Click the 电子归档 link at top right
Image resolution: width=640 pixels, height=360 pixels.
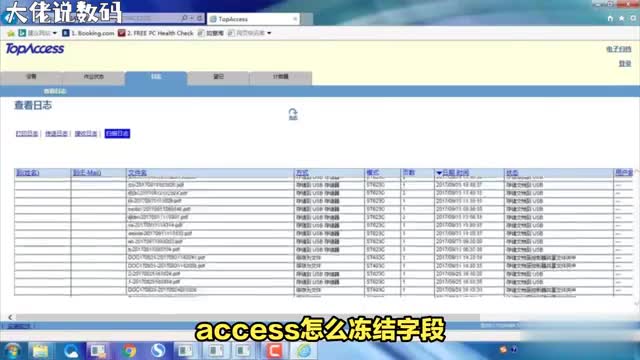pos(619,49)
